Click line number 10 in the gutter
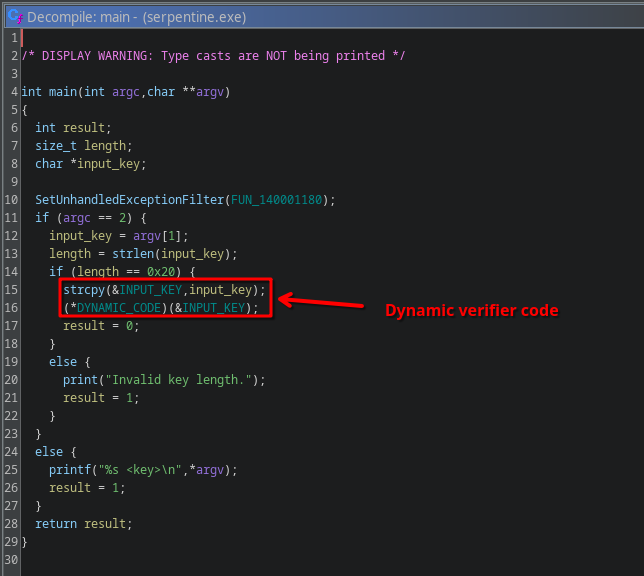This screenshot has width=644, height=576. 12,200
